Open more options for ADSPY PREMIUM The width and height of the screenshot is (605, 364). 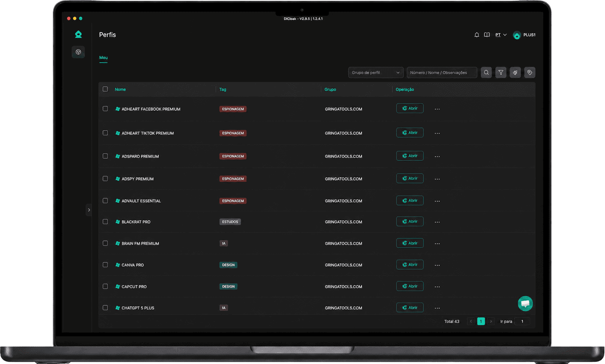click(437, 179)
